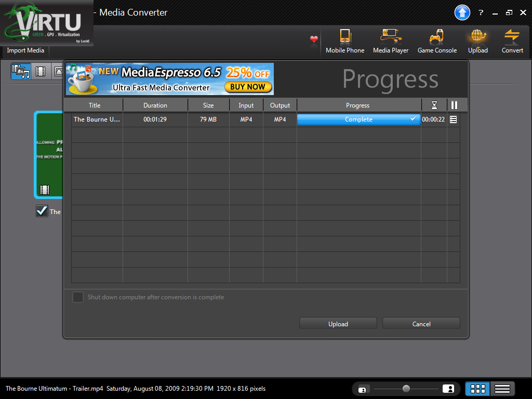Select The Bourne video thumbnail
This screenshot has width=532, height=399.
click(49, 155)
